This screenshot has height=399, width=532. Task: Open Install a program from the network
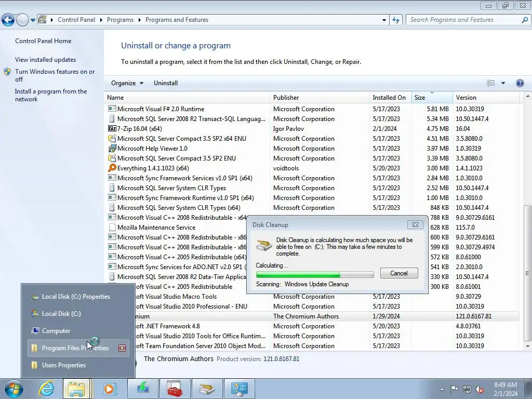51,96
